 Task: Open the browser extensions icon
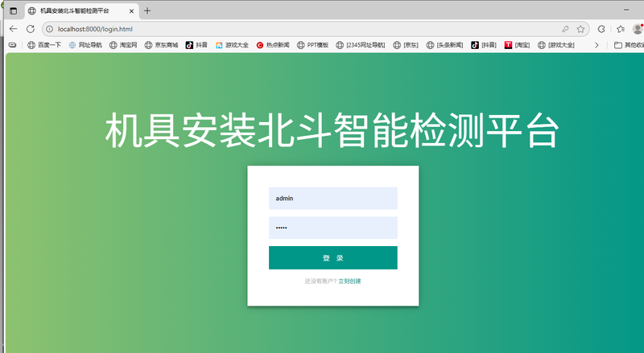point(601,29)
